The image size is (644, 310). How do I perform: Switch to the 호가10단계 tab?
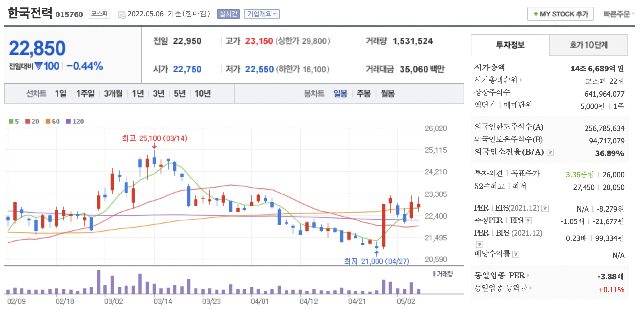coord(588,45)
